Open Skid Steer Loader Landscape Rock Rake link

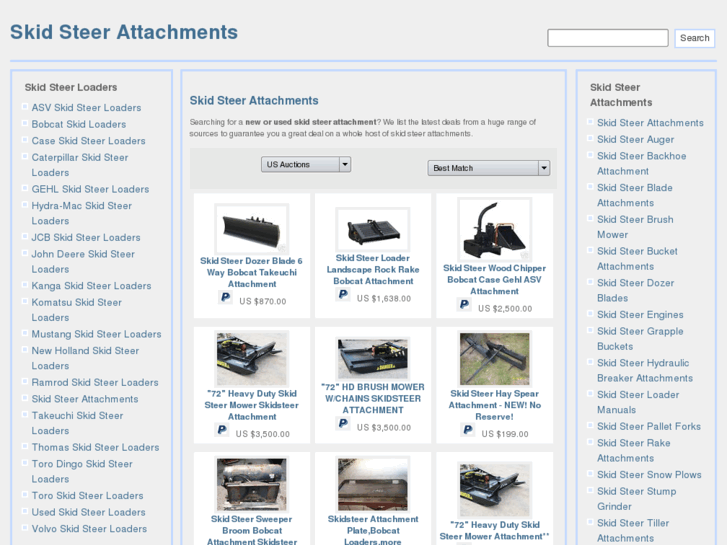373,269
